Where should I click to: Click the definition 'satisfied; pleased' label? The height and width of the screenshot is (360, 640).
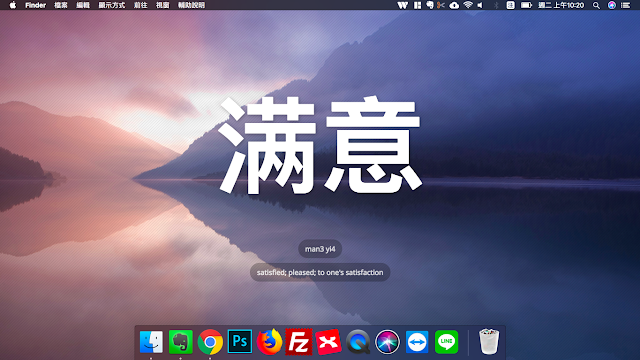pyautogui.click(x=320, y=272)
